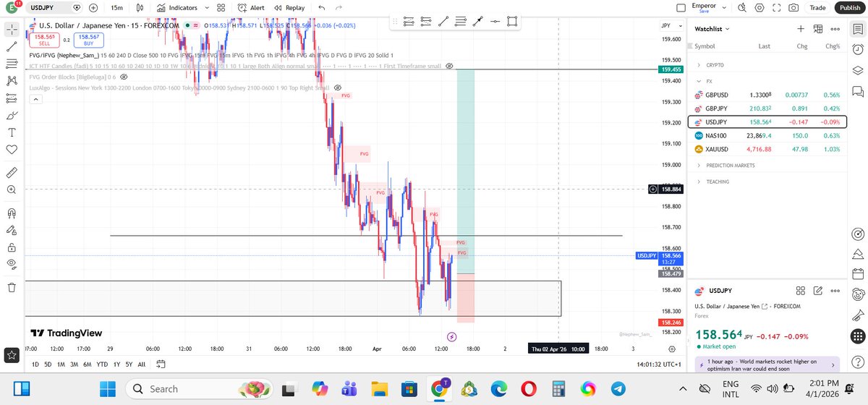Click the undo arrow
The height and width of the screenshot is (405, 868).
coord(322,8)
